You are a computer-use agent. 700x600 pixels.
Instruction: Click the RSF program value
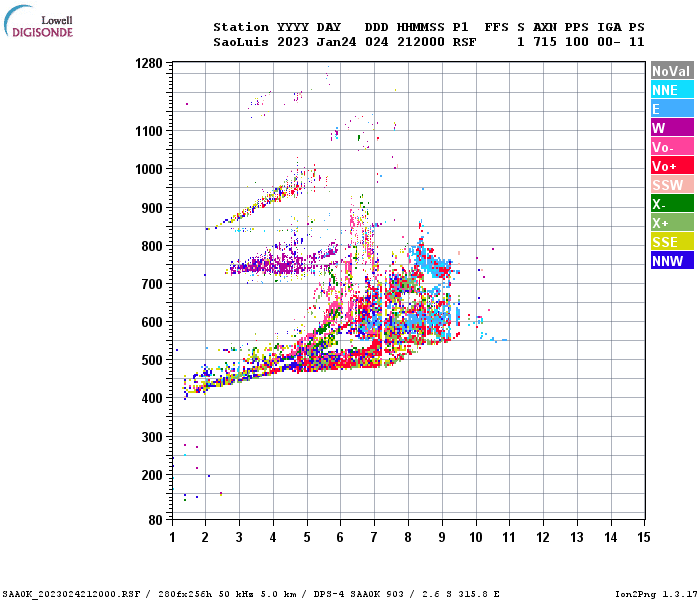coord(464,42)
